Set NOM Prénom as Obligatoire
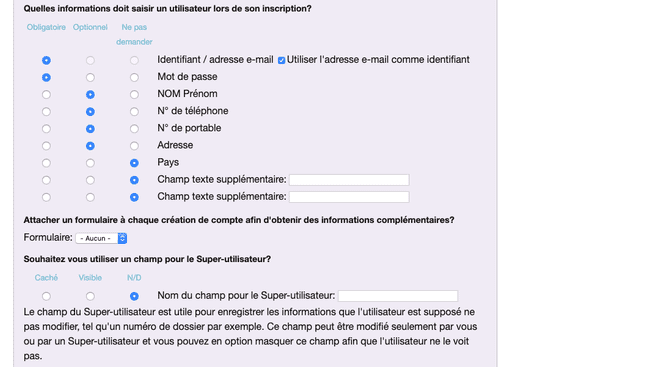 click(46, 95)
